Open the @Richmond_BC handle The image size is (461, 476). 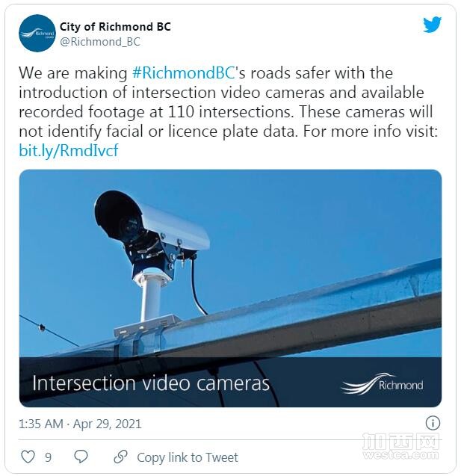(100, 42)
